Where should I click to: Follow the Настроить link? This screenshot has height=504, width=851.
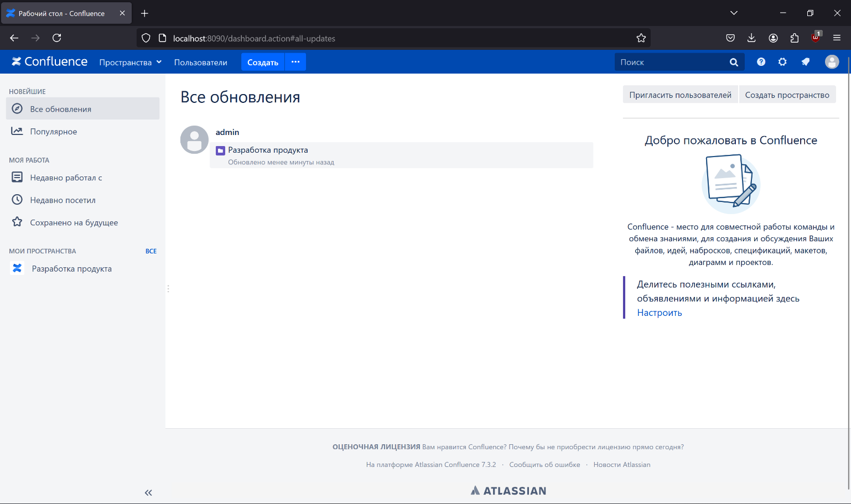659,313
